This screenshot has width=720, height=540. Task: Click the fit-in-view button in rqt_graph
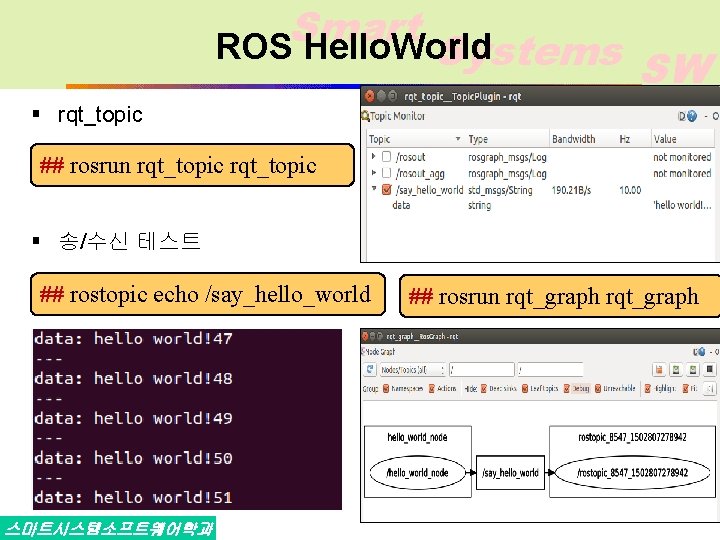tap(710, 389)
